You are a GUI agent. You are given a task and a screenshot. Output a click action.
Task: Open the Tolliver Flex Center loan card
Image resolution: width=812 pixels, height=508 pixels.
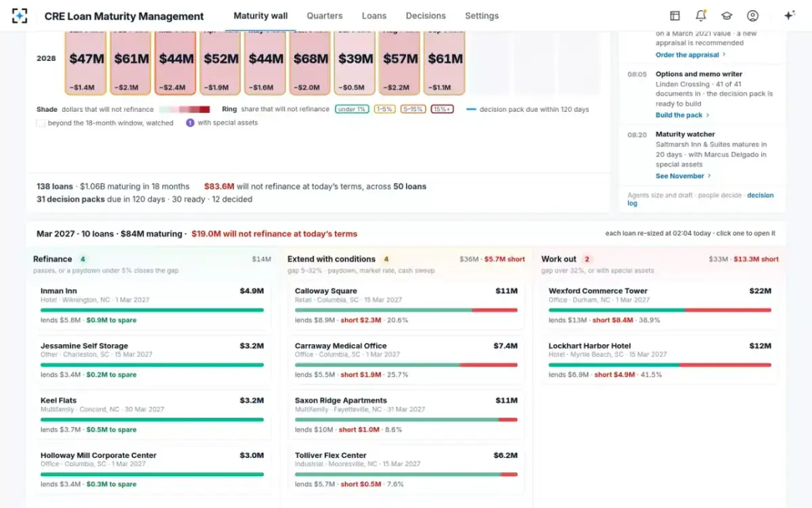click(406, 469)
